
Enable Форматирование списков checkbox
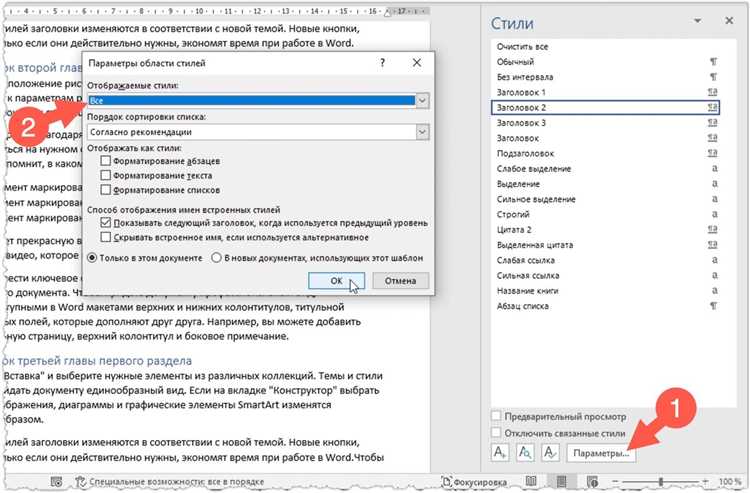tap(106, 189)
